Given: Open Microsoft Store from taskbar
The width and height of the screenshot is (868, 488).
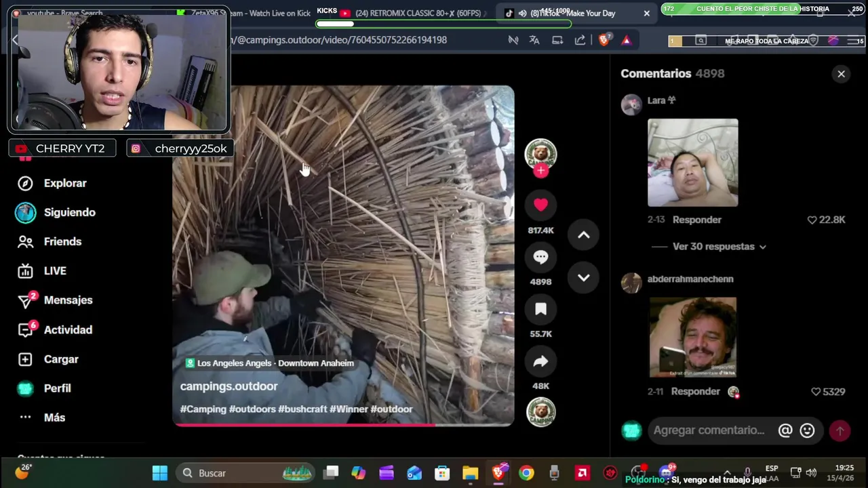Looking at the screenshot, I should pos(442,473).
